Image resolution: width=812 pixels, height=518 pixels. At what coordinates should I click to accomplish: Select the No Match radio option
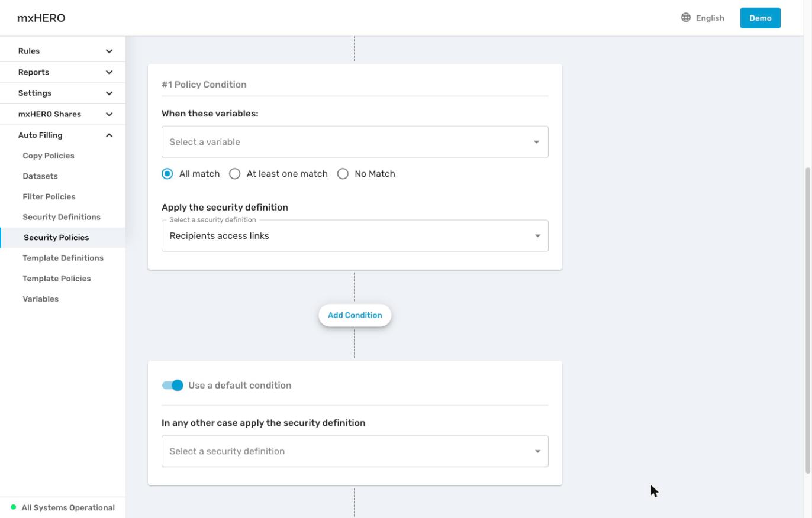[343, 174]
